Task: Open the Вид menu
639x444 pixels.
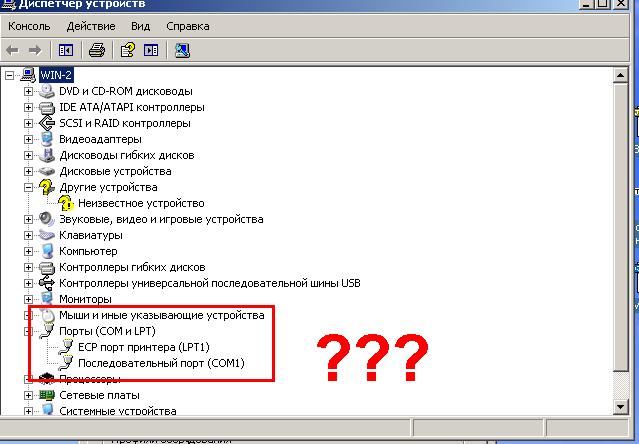Action: pyautogui.click(x=141, y=26)
